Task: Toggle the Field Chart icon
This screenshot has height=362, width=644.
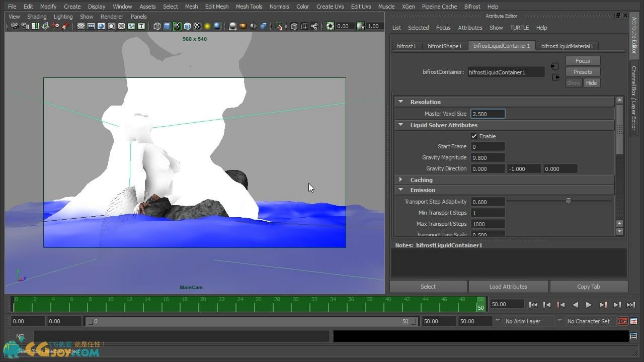Action: coord(121,26)
